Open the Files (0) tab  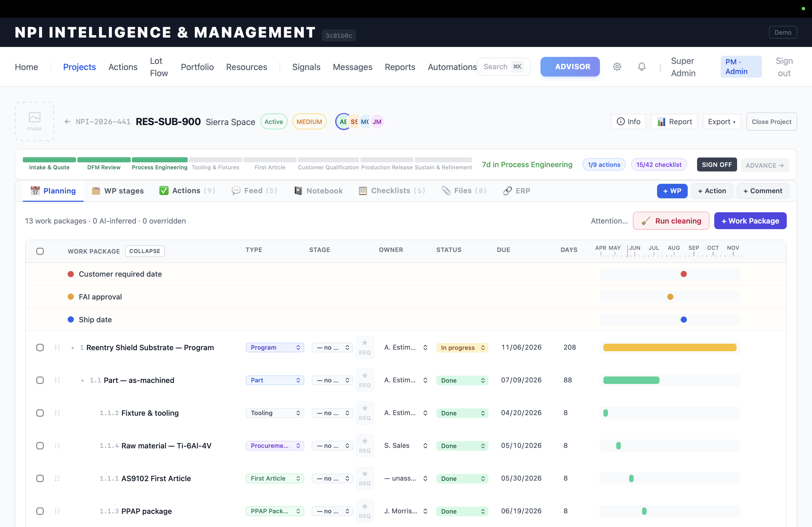click(464, 191)
